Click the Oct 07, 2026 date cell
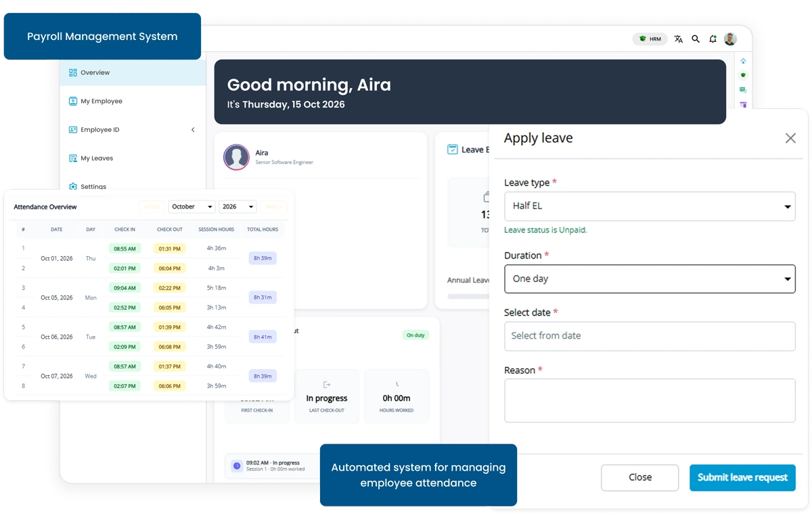 (56, 377)
